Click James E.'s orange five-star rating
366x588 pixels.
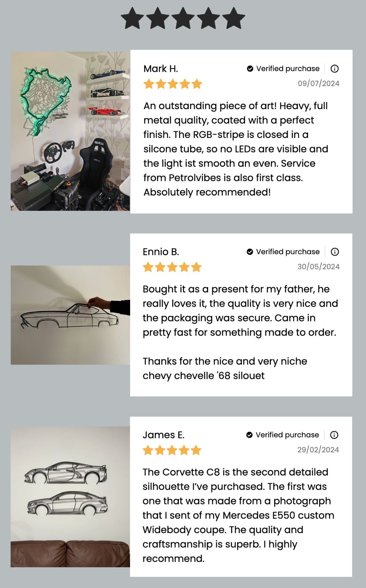click(x=172, y=450)
